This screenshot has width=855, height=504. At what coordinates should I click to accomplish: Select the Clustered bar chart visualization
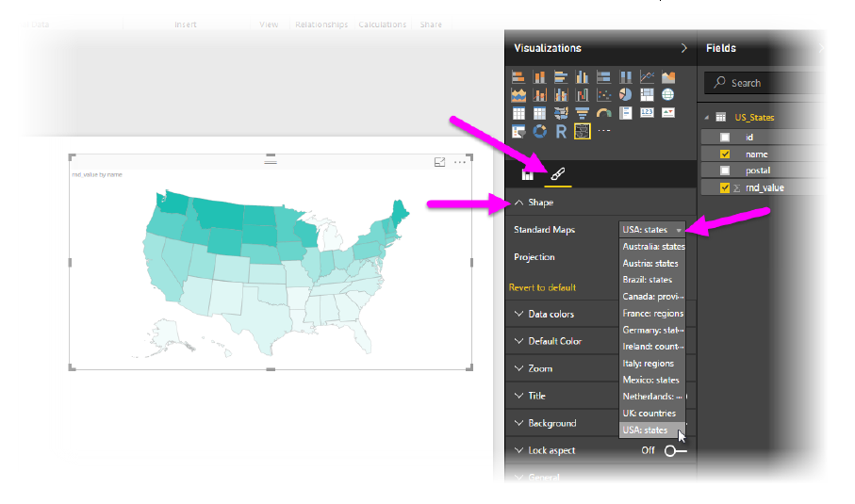[561, 77]
